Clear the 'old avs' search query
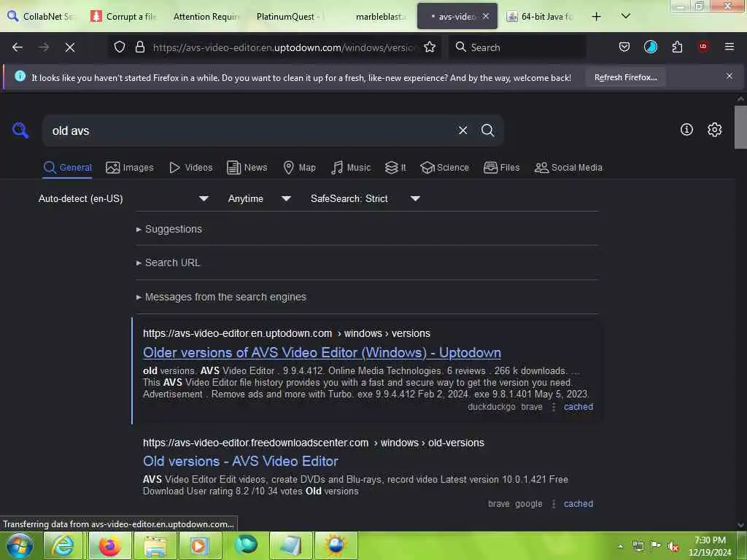This screenshot has width=747, height=560. tap(462, 131)
